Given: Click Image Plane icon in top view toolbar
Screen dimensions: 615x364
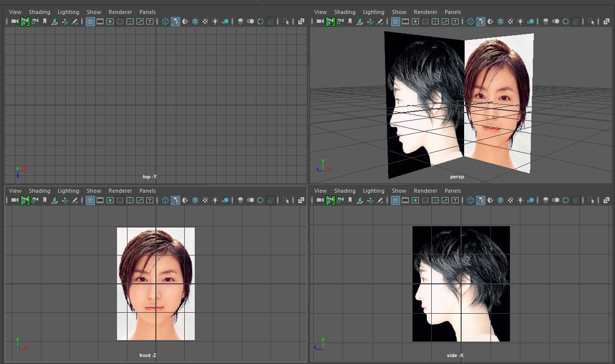Looking at the screenshot, I should pyautogui.click(x=55, y=21).
